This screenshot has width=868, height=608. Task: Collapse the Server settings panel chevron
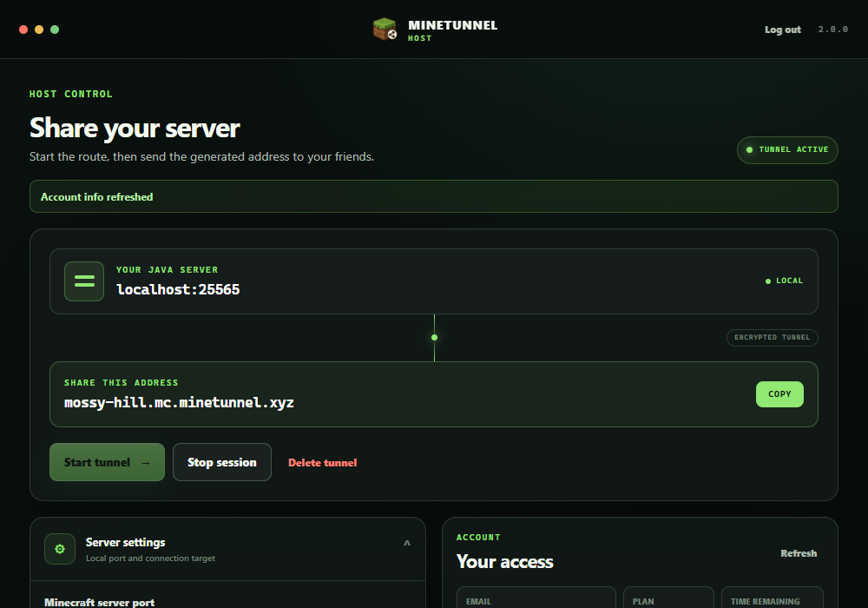coord(407,543)
